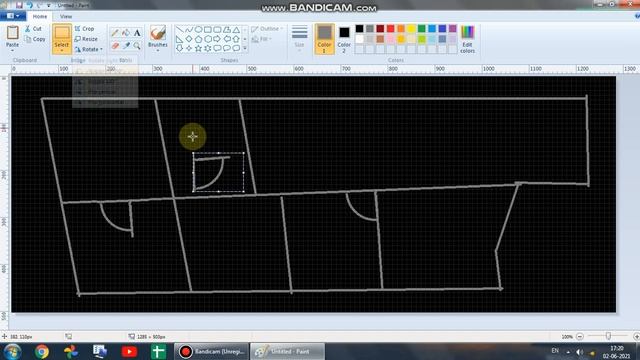Open the Select dropdown arrow
The height and width of the screenshot is (360, 640).
tap(62, 51)
